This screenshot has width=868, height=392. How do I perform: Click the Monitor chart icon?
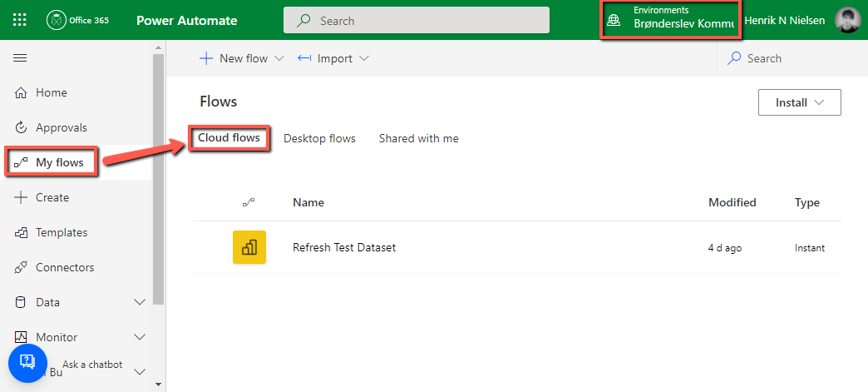[x=21, y=337]
